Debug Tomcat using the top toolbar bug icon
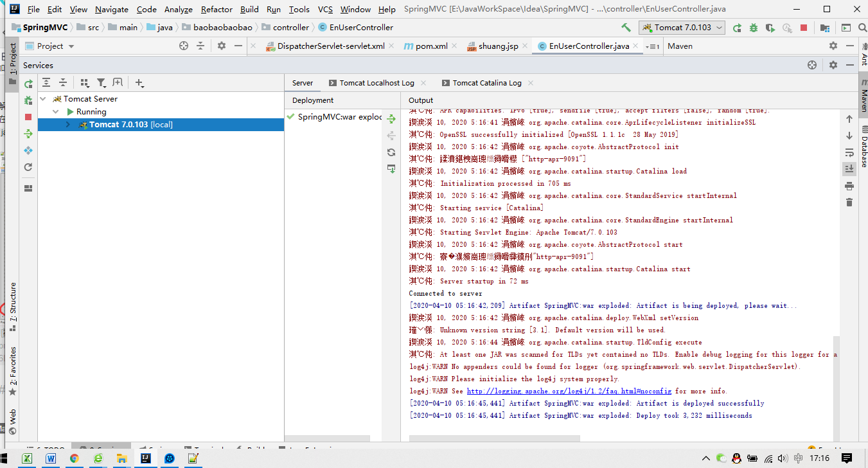Viewport: 868px width, 468px height. point(754,28)
